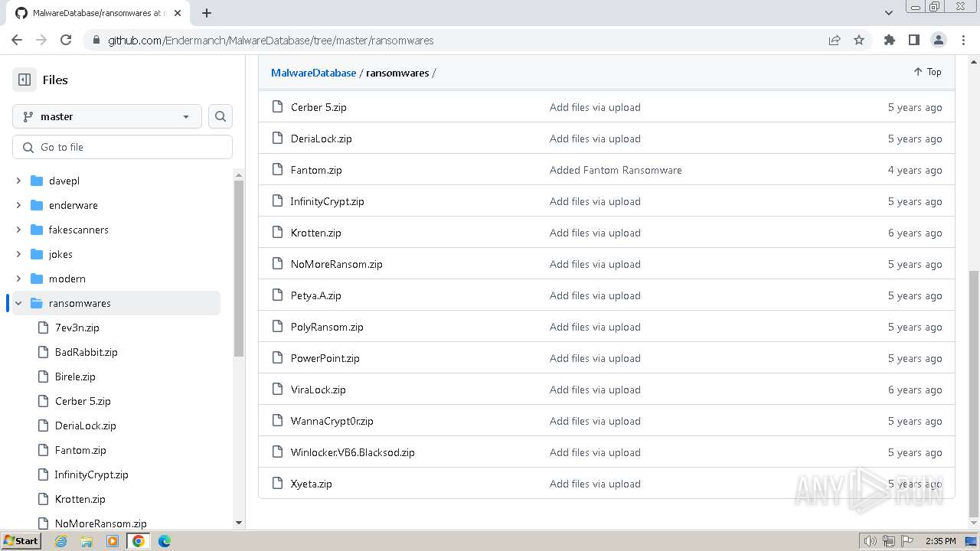
Task: Open a new browser tab
Action: [207, 13]
